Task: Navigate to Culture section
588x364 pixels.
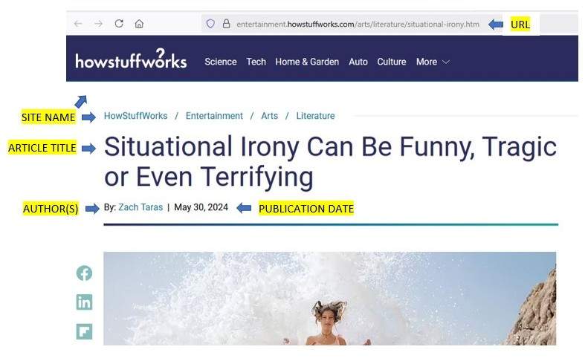Action: (392, 62)
